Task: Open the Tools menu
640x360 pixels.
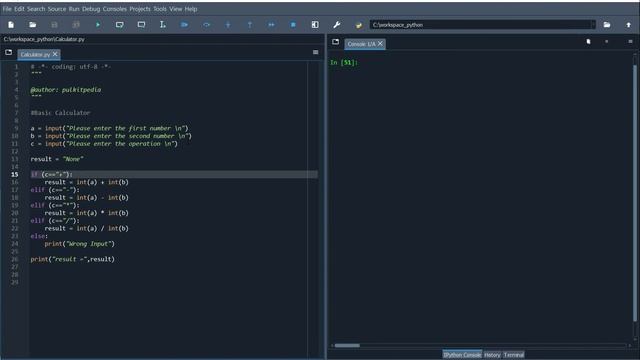Action: [160, 9]
